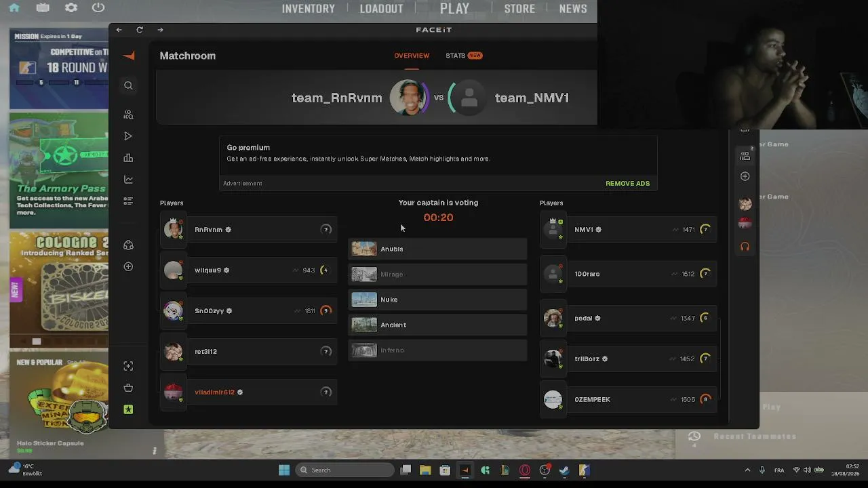Screen dimensions: 868x488
Task: Open player RnRvnm's row
Action: (x=249, y=230)
